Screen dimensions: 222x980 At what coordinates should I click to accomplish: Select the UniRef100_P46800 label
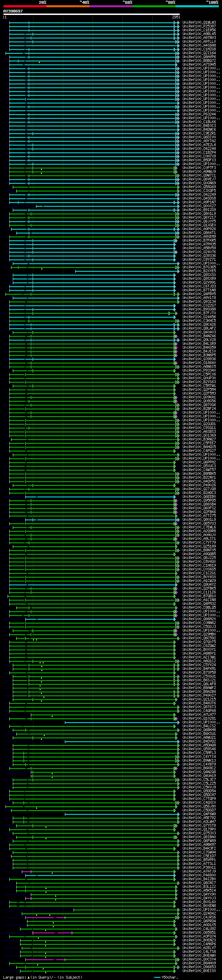(199, 875)
